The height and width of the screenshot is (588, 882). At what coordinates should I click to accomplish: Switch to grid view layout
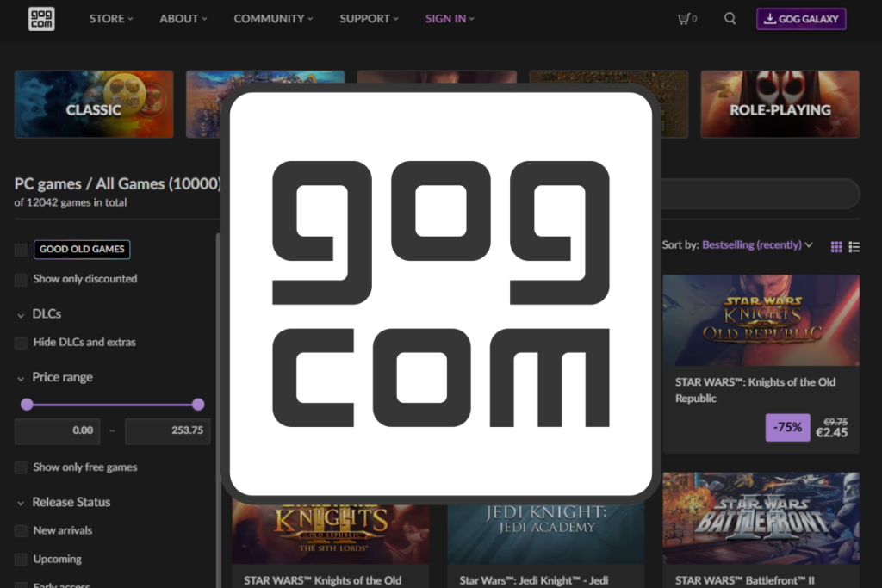click(836, 247)
